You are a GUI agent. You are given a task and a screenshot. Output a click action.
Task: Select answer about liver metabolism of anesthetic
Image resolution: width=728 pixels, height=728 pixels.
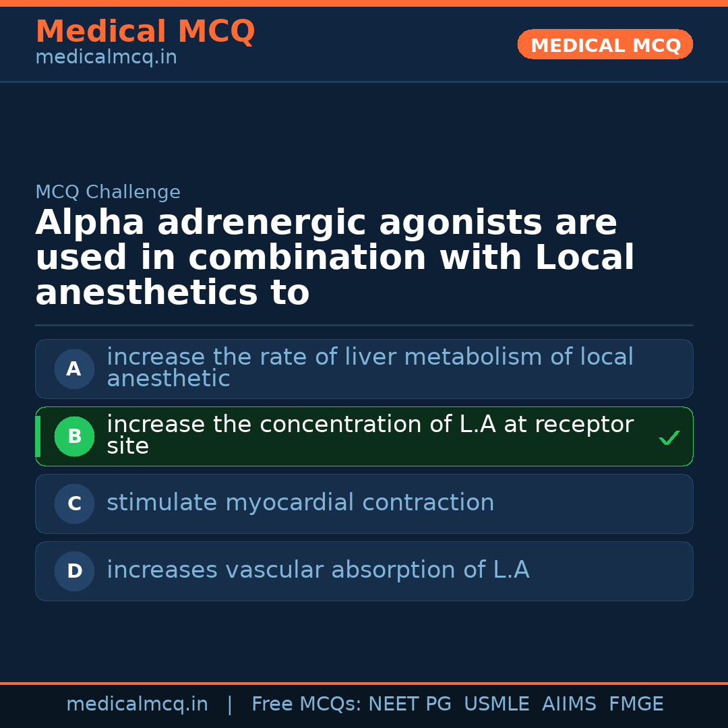point(369,367)
